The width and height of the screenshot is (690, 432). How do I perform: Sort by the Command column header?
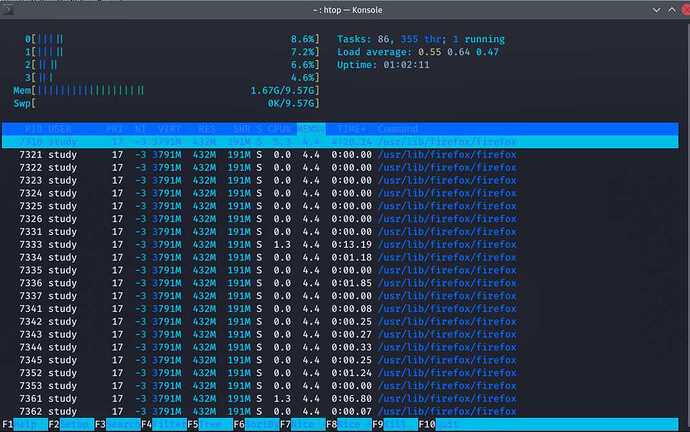click(x=397, y=129)
